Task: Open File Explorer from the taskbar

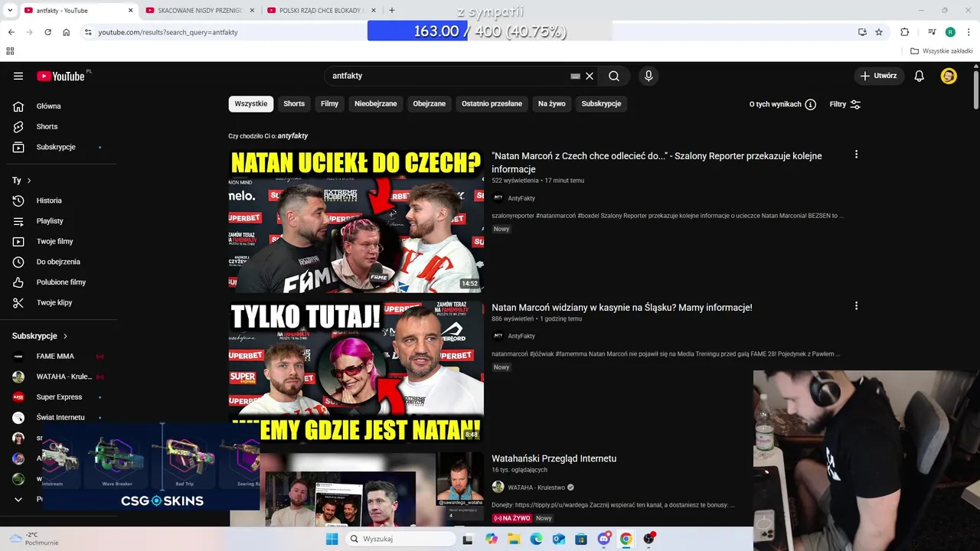Action: 514,539
